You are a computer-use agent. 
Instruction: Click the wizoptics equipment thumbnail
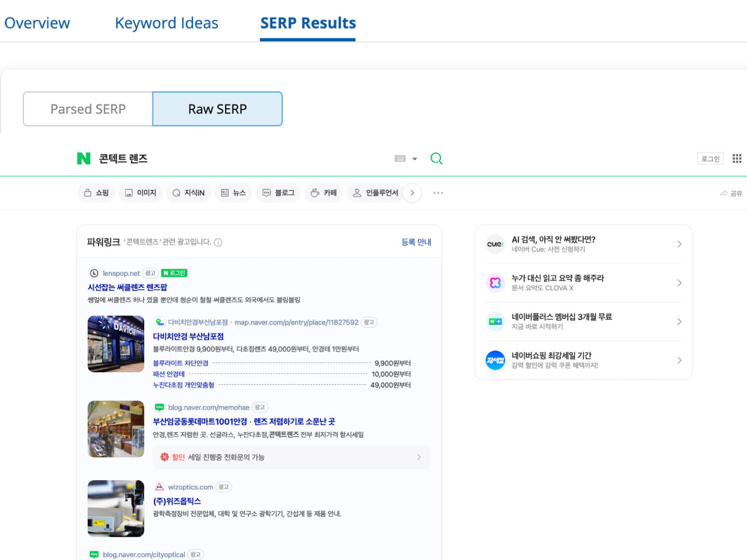click(116, 508)
